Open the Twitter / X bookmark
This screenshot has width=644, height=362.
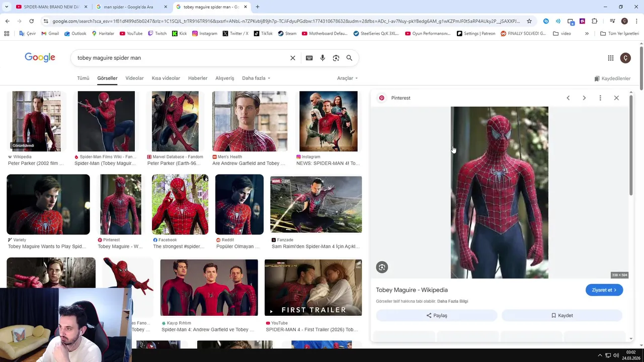235,34
